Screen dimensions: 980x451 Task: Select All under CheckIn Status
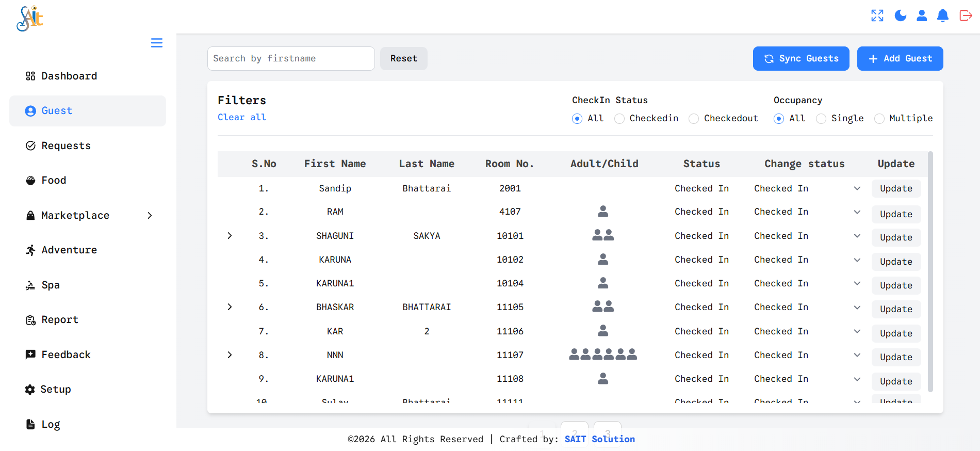pos(577,119)
